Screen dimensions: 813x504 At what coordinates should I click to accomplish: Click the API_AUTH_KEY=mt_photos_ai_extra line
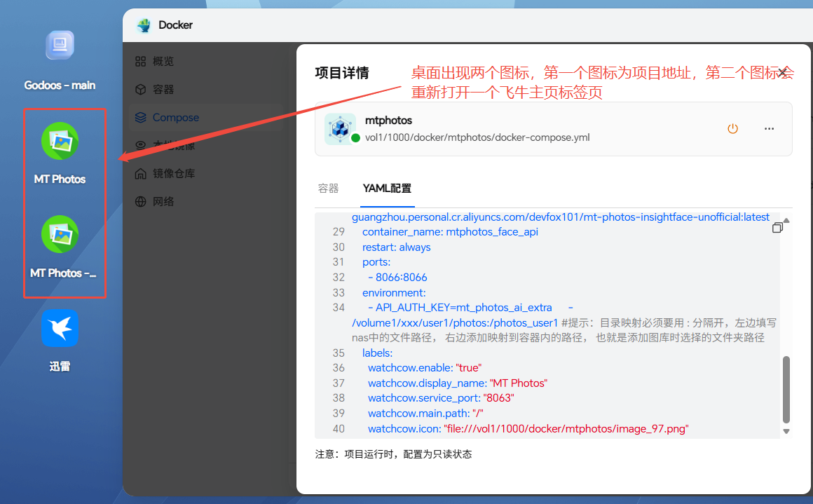(460, 308)
